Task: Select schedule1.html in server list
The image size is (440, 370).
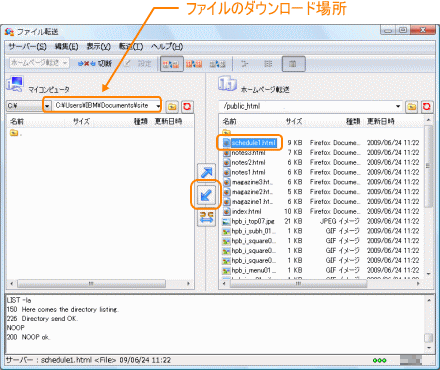Action: click(x=253, y=143)
